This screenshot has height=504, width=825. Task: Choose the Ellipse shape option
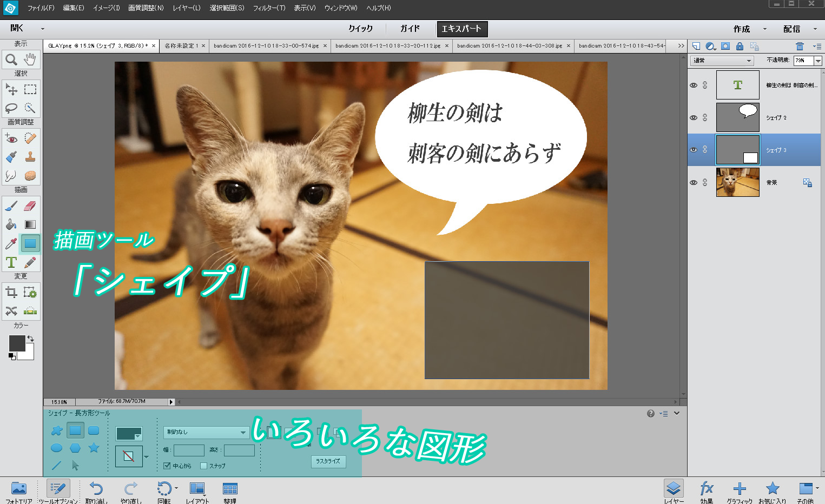[x=57, y=448]
